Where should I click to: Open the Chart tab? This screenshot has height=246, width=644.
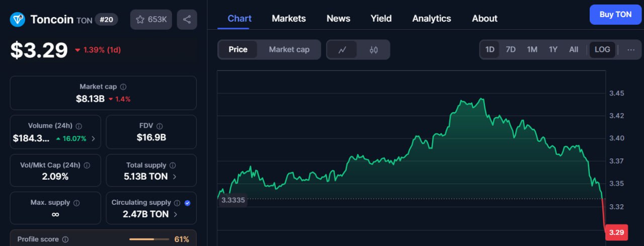tap(239, 19)
